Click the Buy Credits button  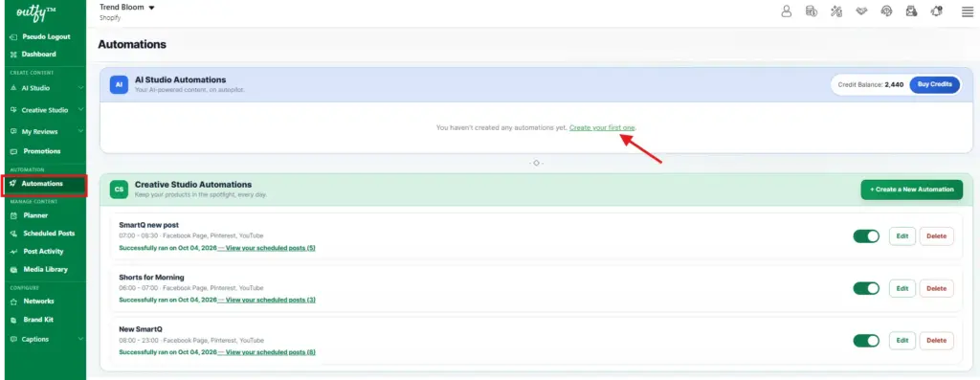pyautogui.click(x=934, y=85)
